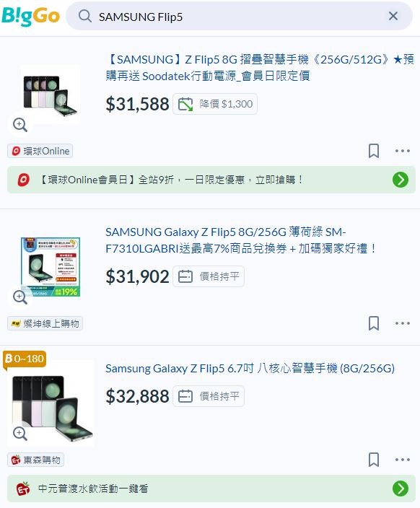420x508 pixels.
Task: Show 價格持平 price history for $31,902 item
Action: tap(209, 276)
